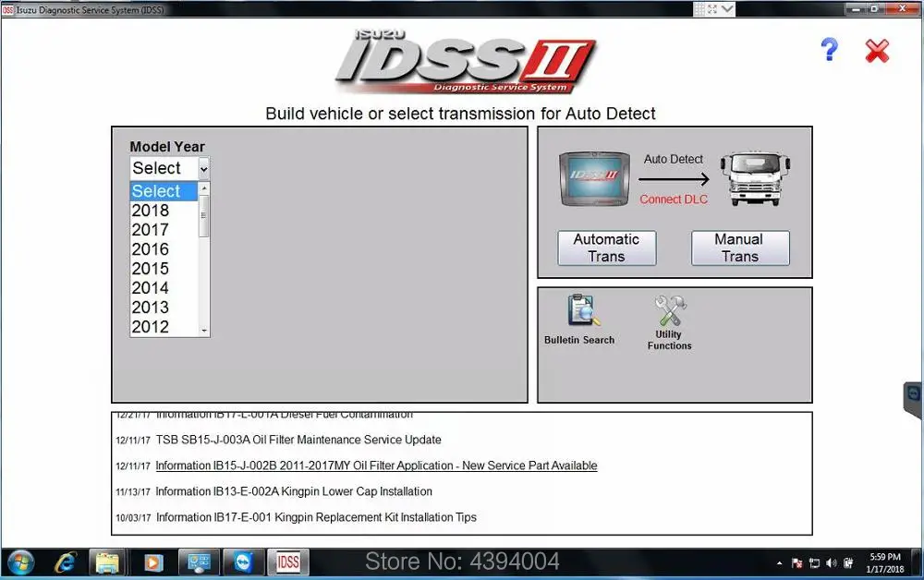
Task: Click year list scrollbar up arrow
Action: coord(204,187)
